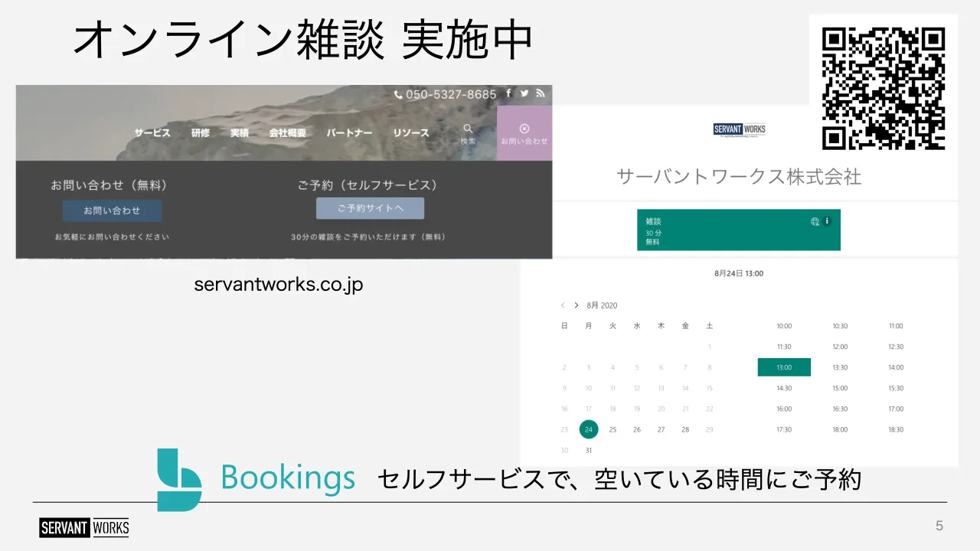The image size is (980, 551).
Task: Click the SERVANT WORKS footer logo
Action: click(x=84, y=527)
